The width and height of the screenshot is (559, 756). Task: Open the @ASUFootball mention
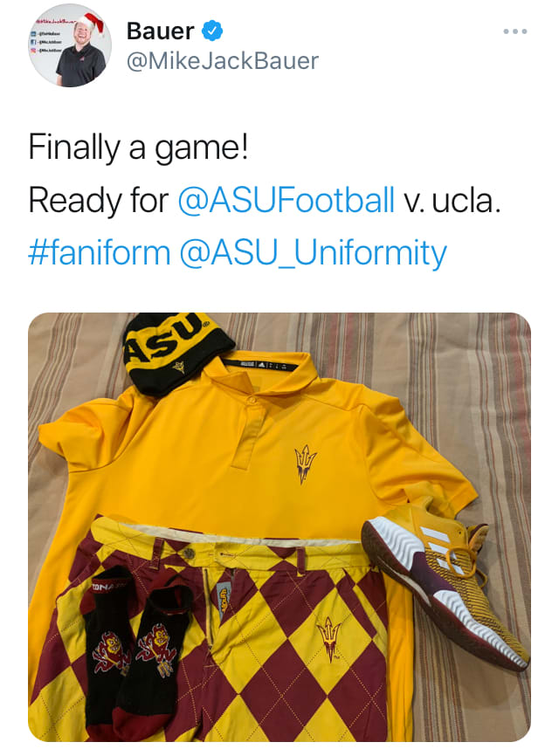click(286, 200)
